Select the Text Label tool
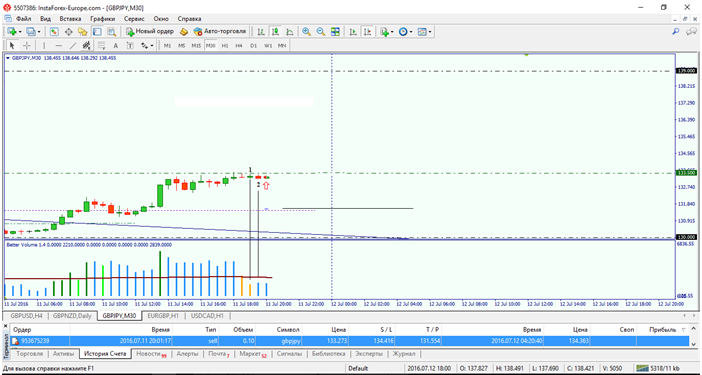702x375 pixels. (x=130, y=45)
